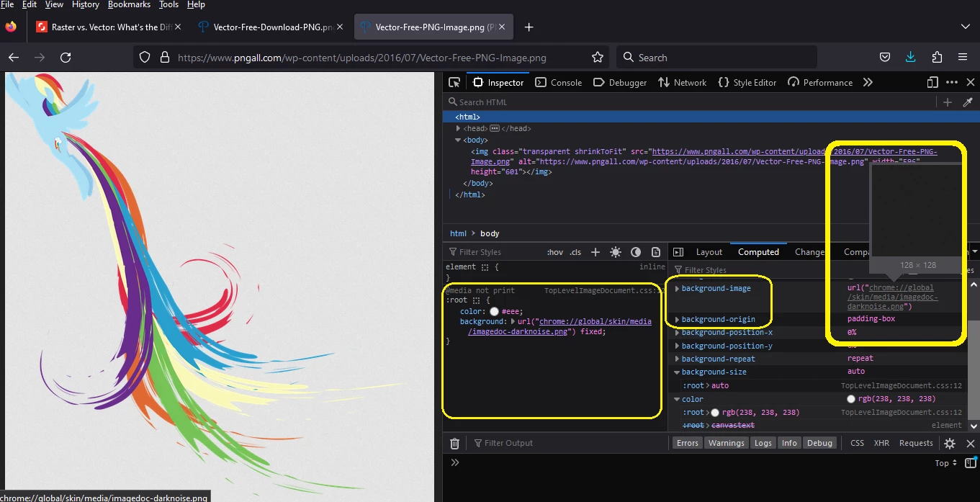Clear console output trash icon
The height and width of the screenshot is (502, 980).
pyautogui.click(x=455, y=444)
